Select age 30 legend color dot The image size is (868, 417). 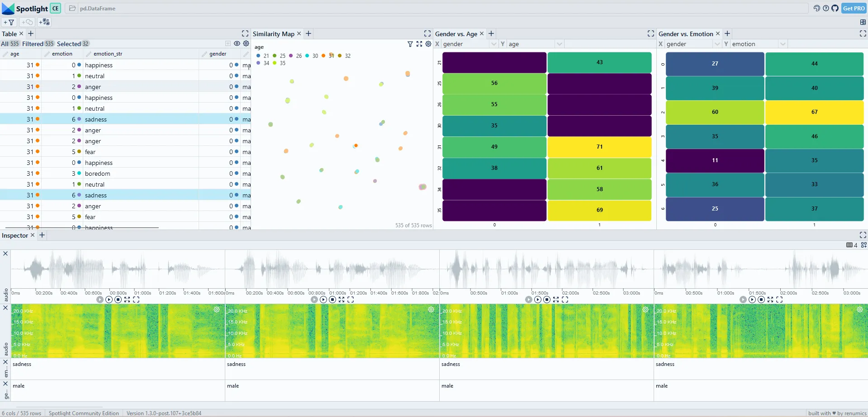[307, 56]
